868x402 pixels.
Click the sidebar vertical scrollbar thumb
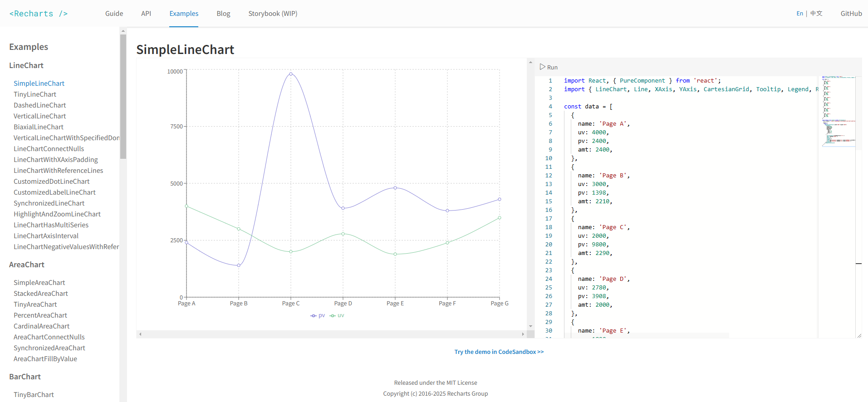pyautogui.click(x=123, y=97)
